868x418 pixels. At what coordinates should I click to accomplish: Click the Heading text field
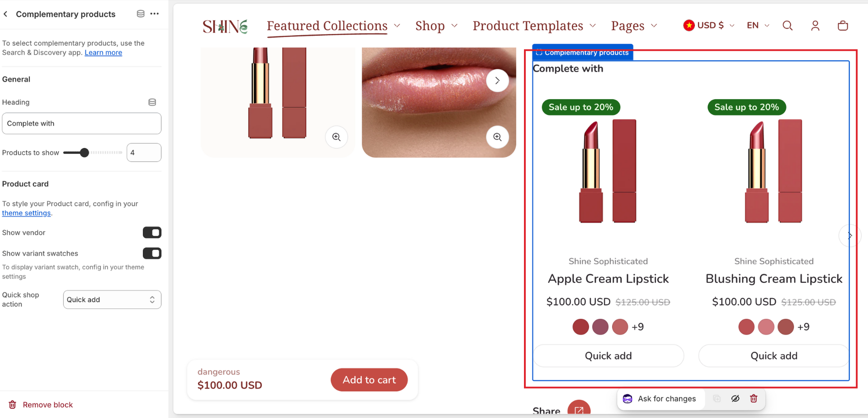pyautogui.click(x=82, y=123)
